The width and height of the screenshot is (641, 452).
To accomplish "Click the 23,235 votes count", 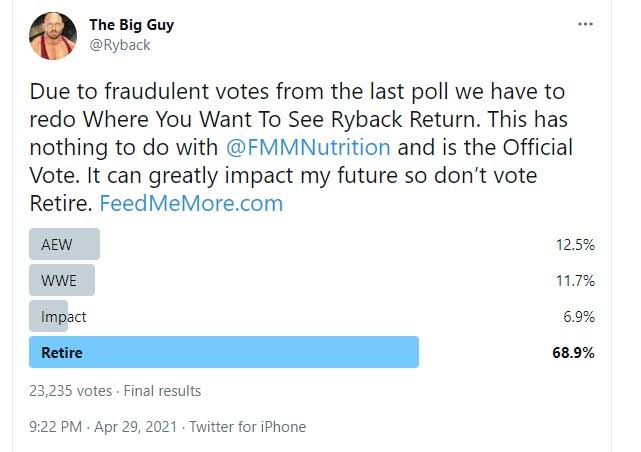I will coord(70,391).
